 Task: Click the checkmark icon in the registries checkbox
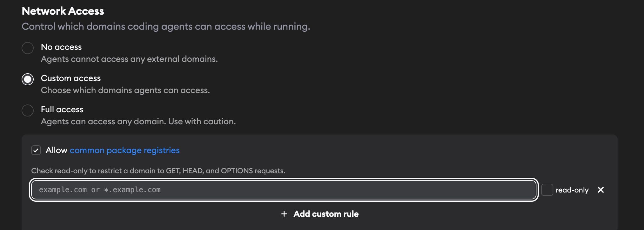pos(36,150)
